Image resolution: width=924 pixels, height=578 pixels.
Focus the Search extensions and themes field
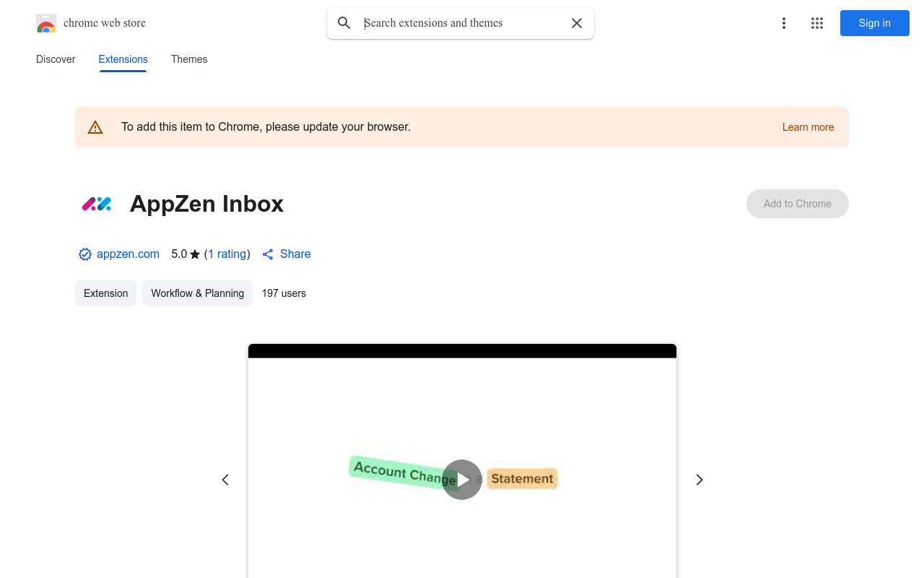pyautogui.click(x=462, y=23)
